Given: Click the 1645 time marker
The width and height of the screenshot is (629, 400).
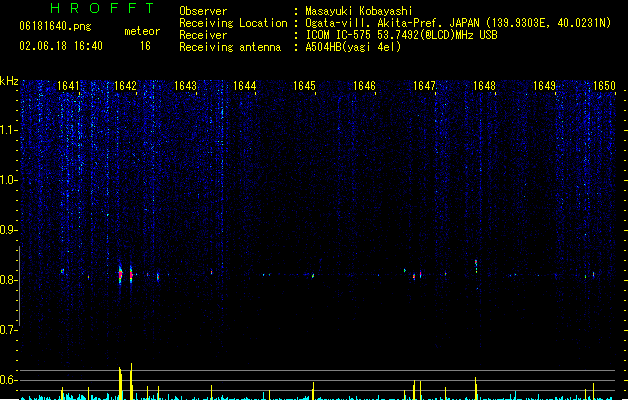Looking at the screenshot, I should pos(304,86).
